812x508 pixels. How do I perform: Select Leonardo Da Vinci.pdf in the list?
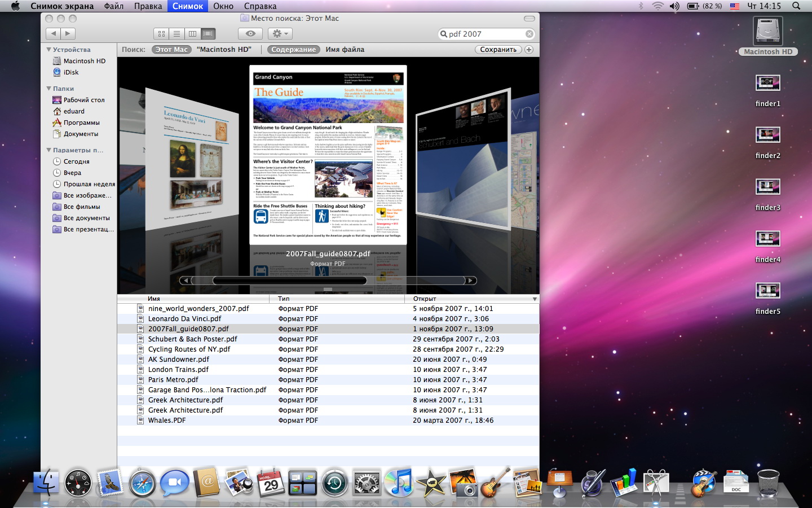click(x=328, y=319)
